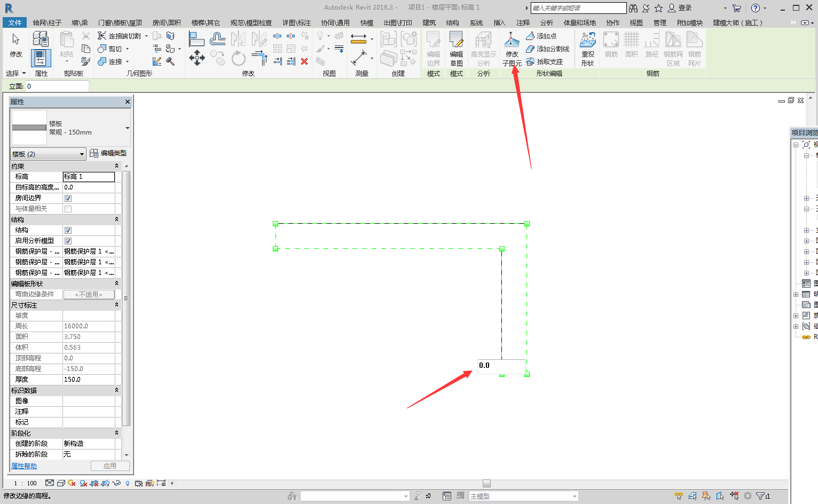818x504 pixels.
Task: Toggle the 属性 properties palette button
Action: [x=41, y=58]
